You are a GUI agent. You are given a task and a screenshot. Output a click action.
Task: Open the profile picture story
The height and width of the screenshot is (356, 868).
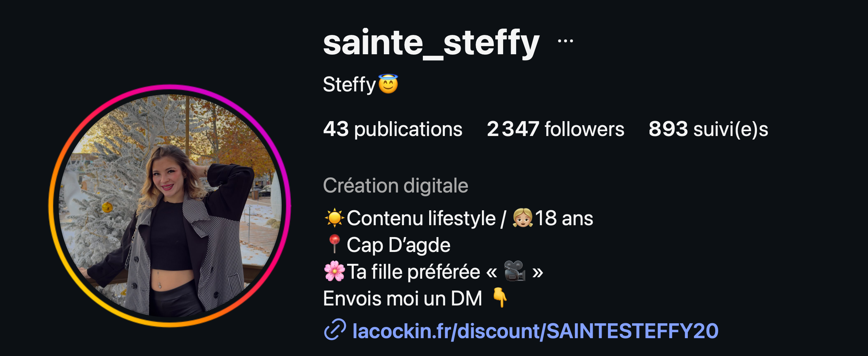[170, 206]
